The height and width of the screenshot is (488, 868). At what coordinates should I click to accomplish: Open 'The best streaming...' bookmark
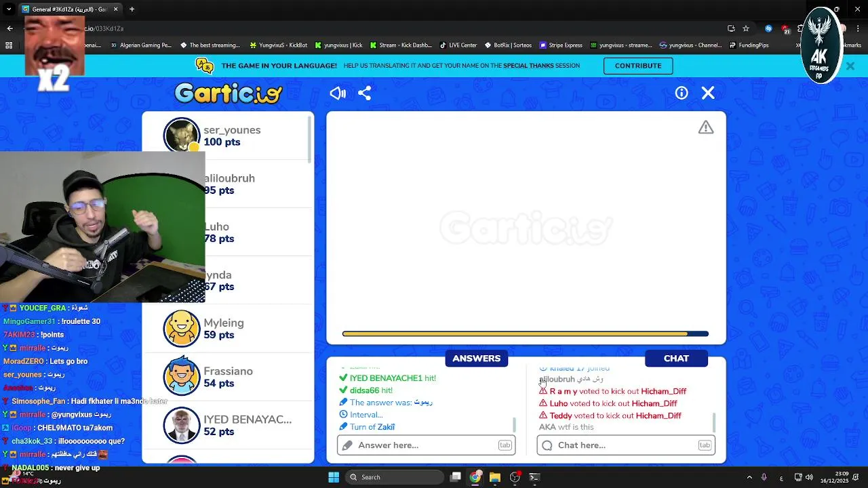click(x=210, y=45)
